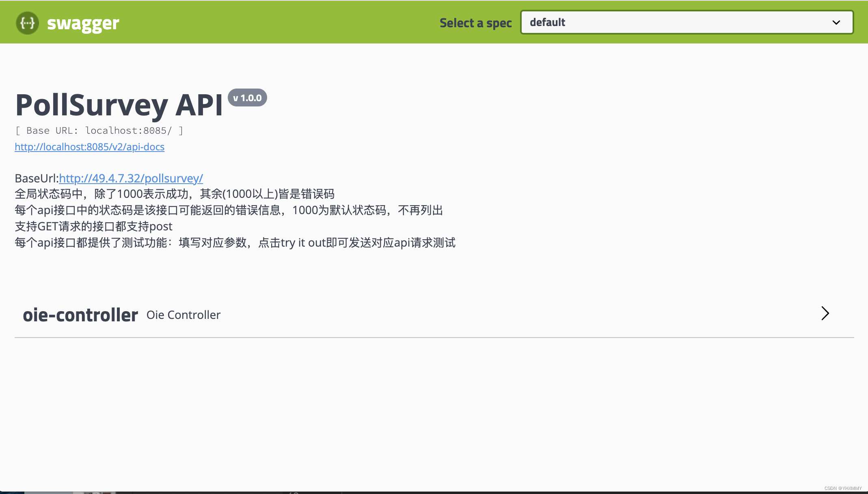Click the thumbnail strip at bottom left

(57, 492)
